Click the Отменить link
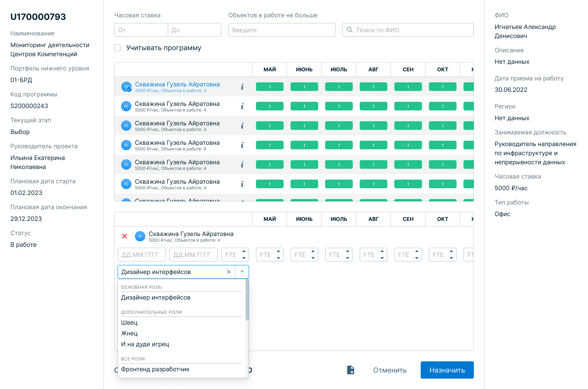This screenshot has width=588, height=389. [x=390, y=370]
